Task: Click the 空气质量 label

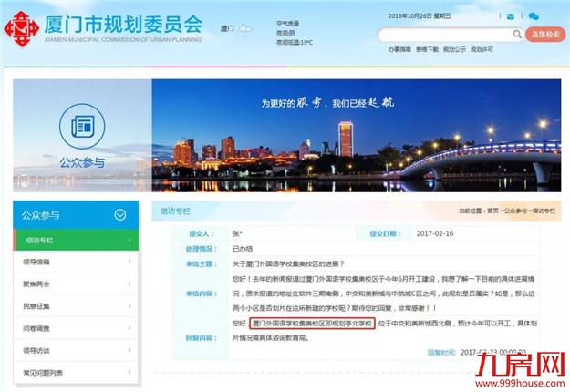Action: (287, 24)
